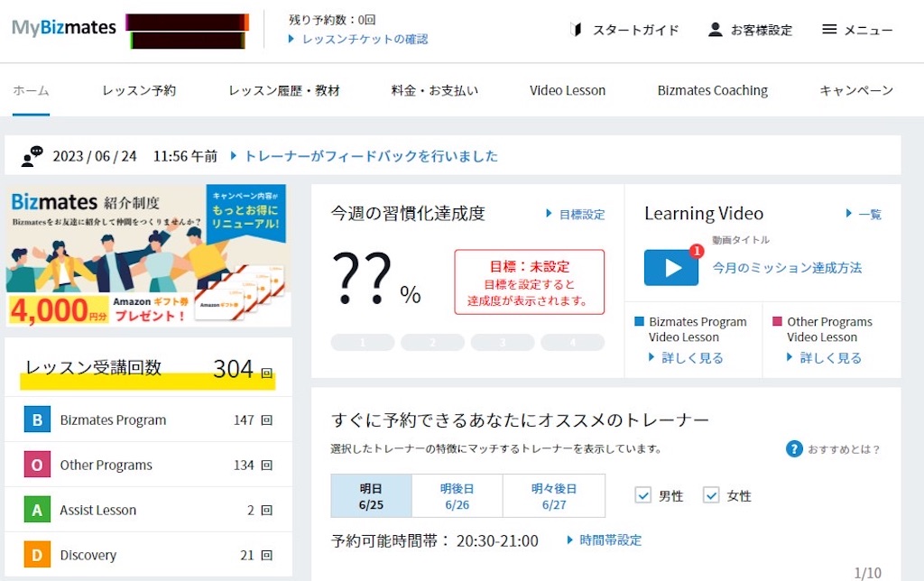Play the Learning Video thumbnail
This screenshot has height=581, width=924.
670,268
